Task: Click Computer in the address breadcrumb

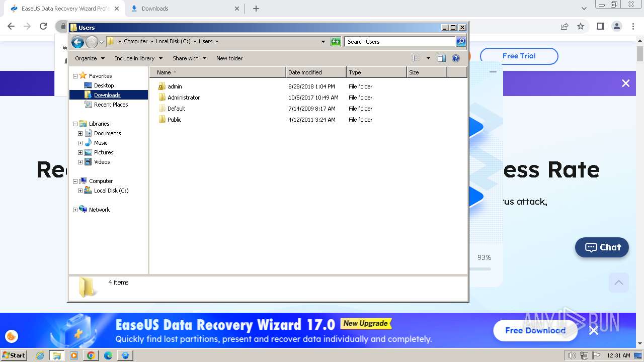Action: pos(136,42)
